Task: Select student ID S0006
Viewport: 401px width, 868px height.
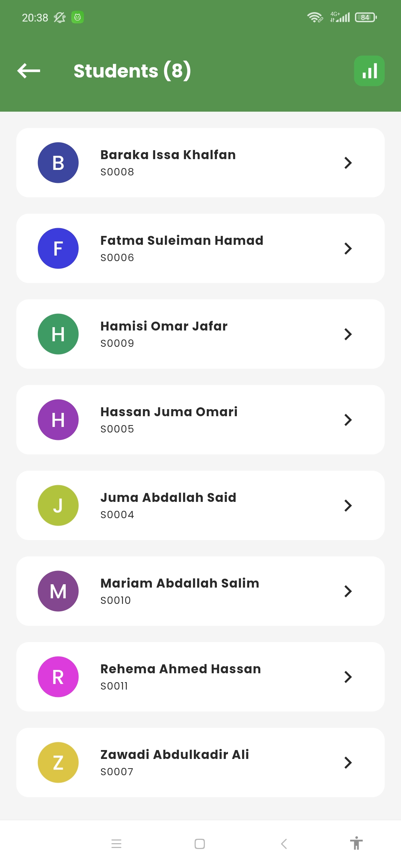Action: click(x=117, y=258)
